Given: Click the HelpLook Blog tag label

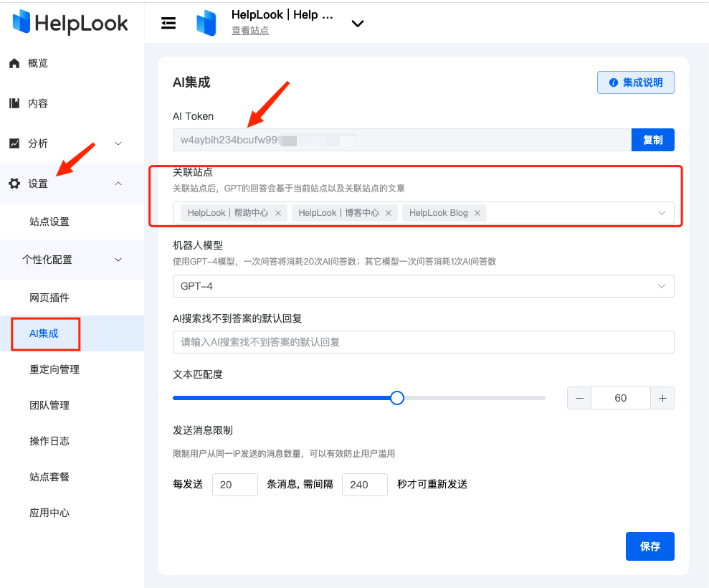Looking at the screenshot, I should (439, 213).
